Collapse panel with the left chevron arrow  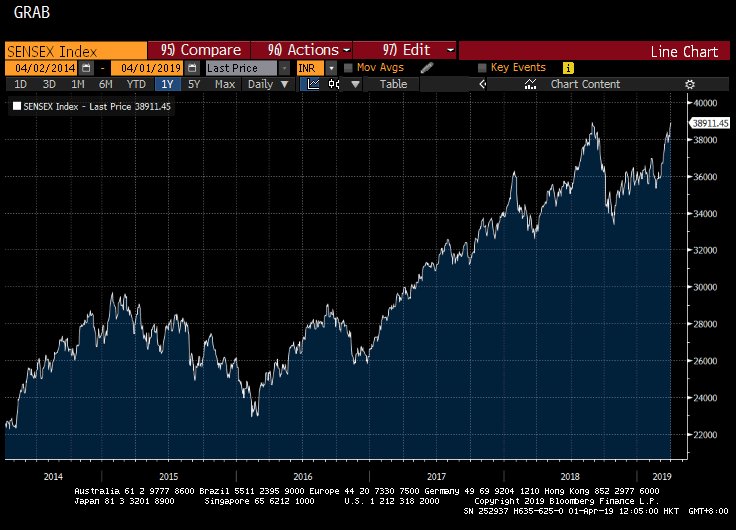(482, 84)
